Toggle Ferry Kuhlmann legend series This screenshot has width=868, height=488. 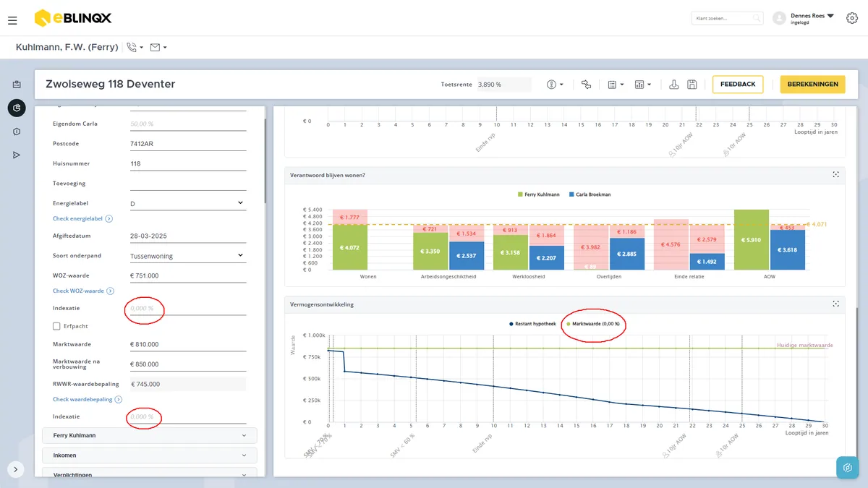537,194
